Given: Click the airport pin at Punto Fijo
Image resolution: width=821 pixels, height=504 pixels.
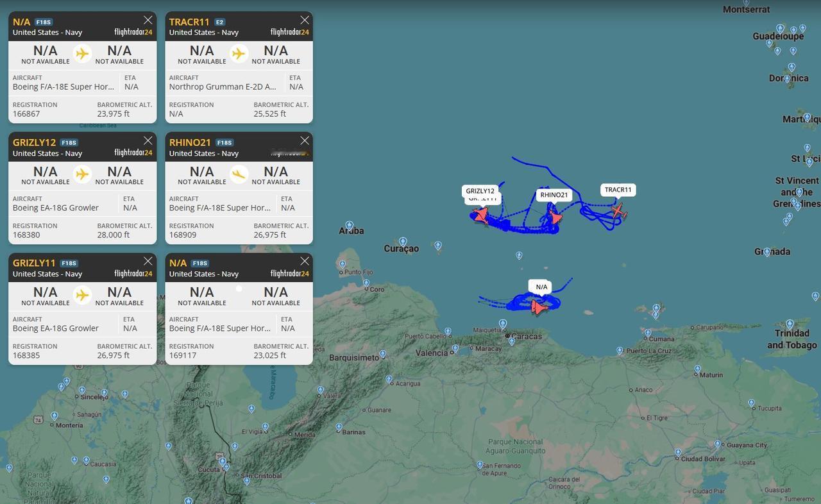Looking at the screenshot, I should (343, 264).
